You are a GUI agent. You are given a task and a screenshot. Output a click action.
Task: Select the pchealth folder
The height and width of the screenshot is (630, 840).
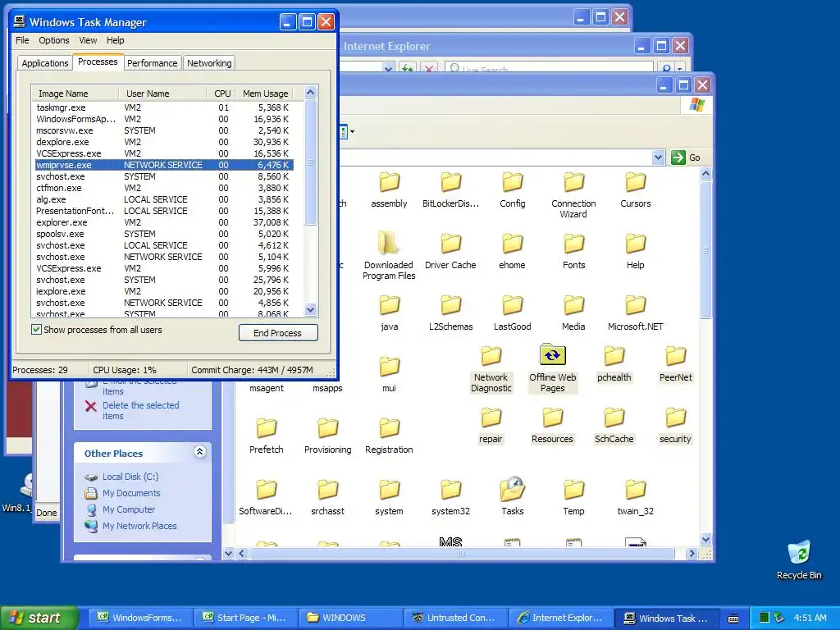[614, 363]
